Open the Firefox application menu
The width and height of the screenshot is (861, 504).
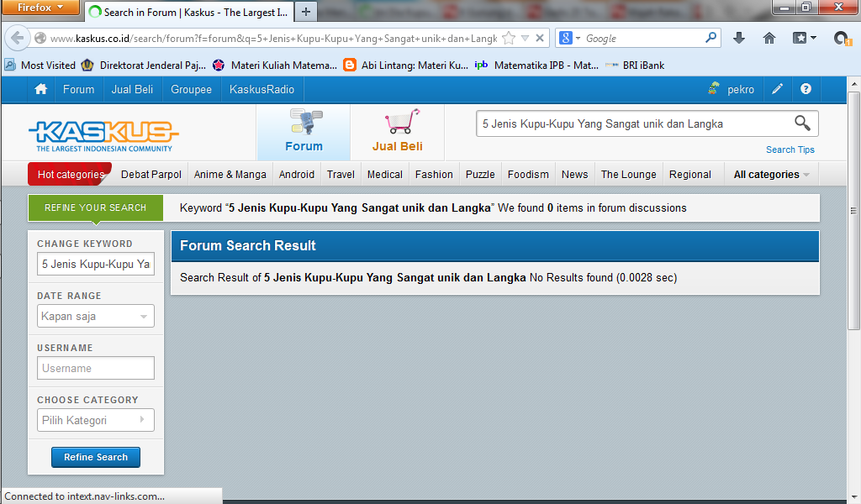[40, 8]
